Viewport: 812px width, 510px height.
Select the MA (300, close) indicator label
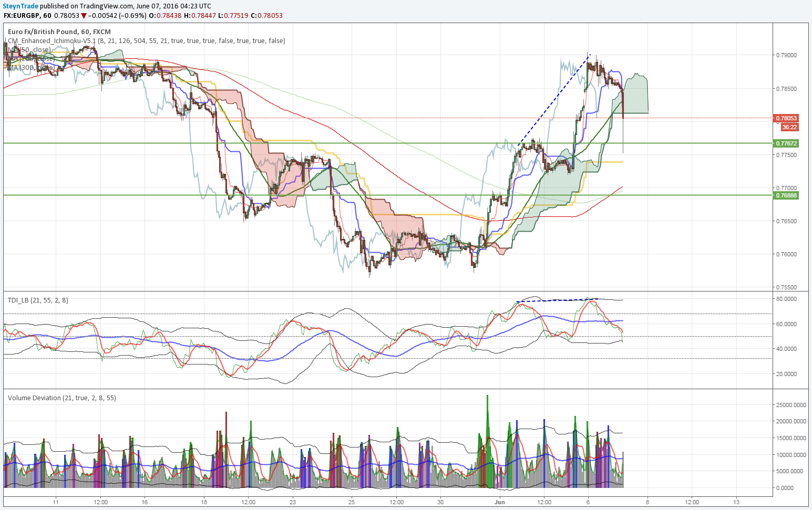tap(32, 67)
